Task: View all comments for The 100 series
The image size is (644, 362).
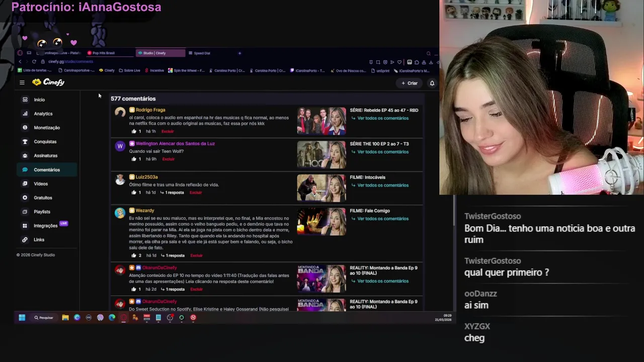Action: [380, 152]
